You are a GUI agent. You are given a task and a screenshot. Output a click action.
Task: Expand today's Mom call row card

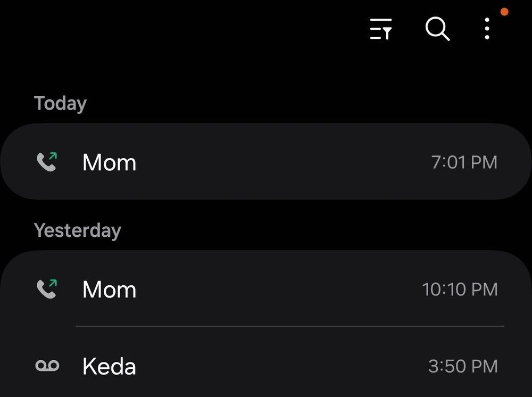click(282, 162)
